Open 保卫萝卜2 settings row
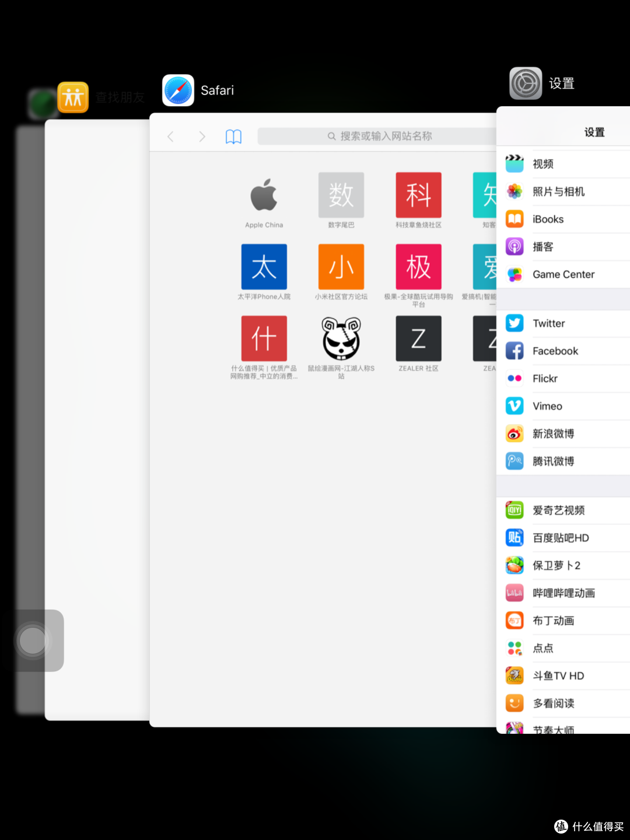The image size is (630, 840). [x=563, y=565]
